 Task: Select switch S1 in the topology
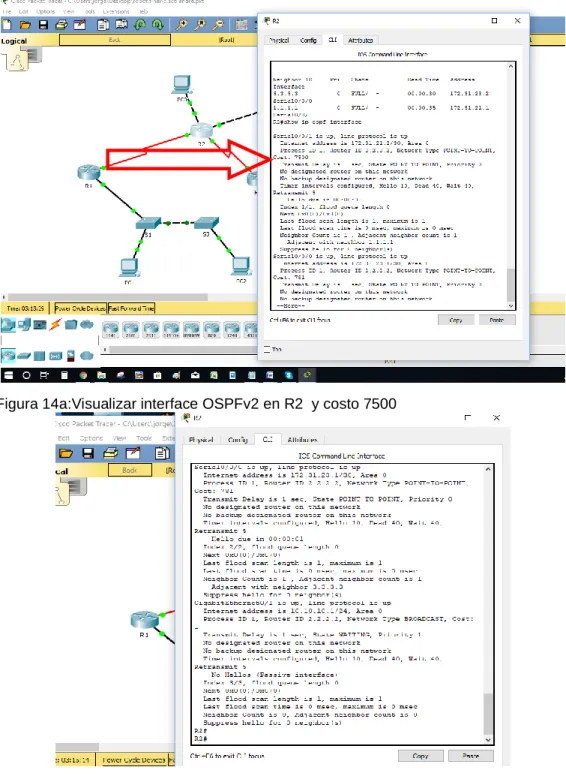point(148,223)
